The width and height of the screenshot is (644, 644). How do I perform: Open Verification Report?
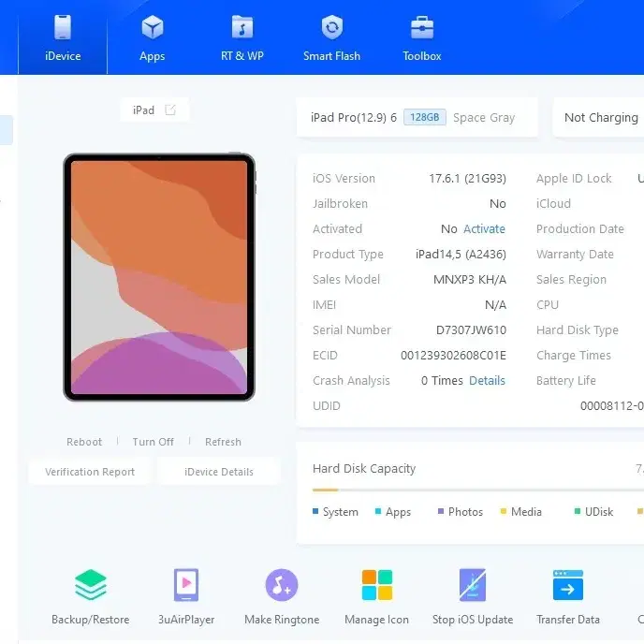(x=90, y=472)
